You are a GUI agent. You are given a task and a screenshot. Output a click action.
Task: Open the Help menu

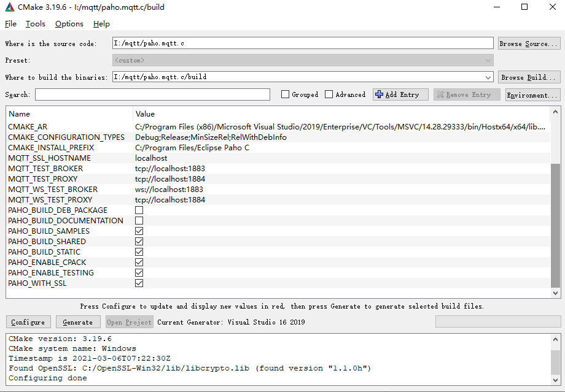pos(101,24)
